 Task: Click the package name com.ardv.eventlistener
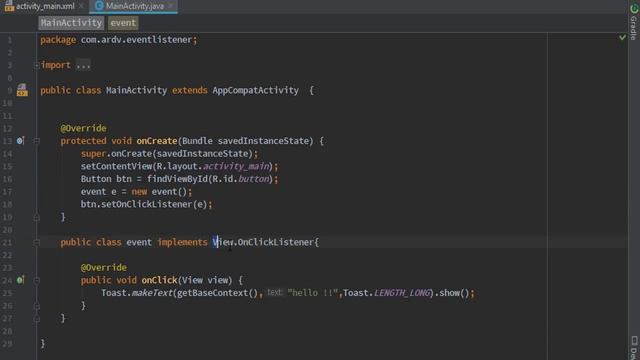pyautogui.click(x=136, y=40)
